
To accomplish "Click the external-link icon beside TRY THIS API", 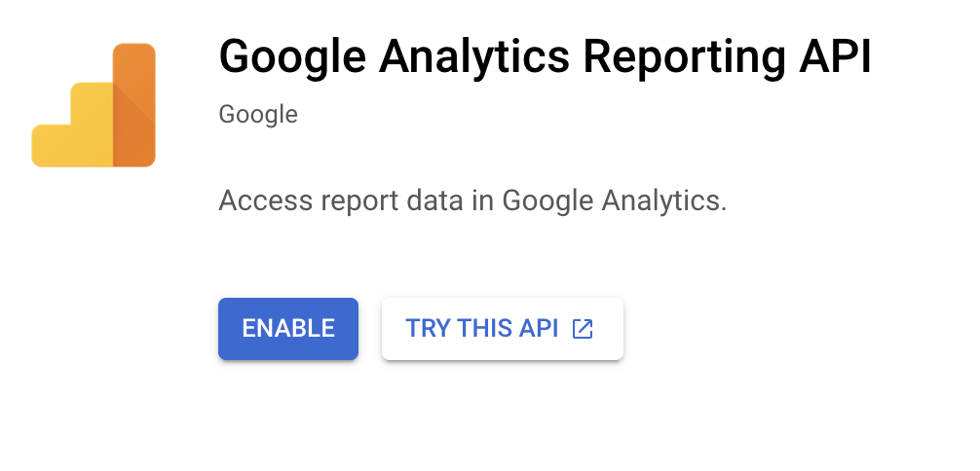I will 582,329.
